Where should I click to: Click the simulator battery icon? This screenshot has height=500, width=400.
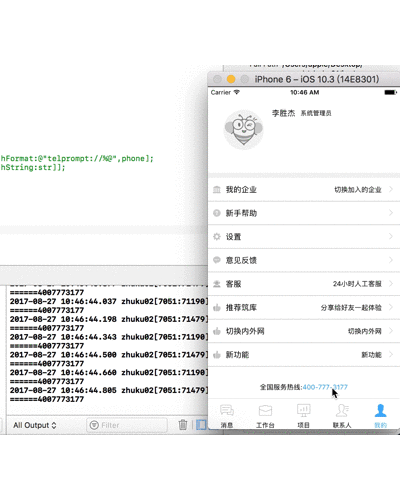(391, 92)
